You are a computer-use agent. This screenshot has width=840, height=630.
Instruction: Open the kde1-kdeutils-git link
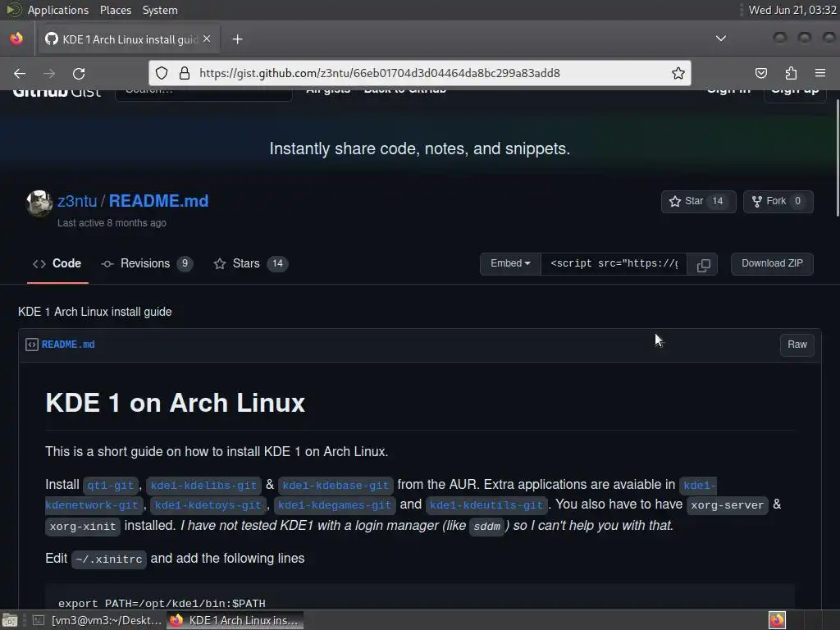(x=486, y=505)
